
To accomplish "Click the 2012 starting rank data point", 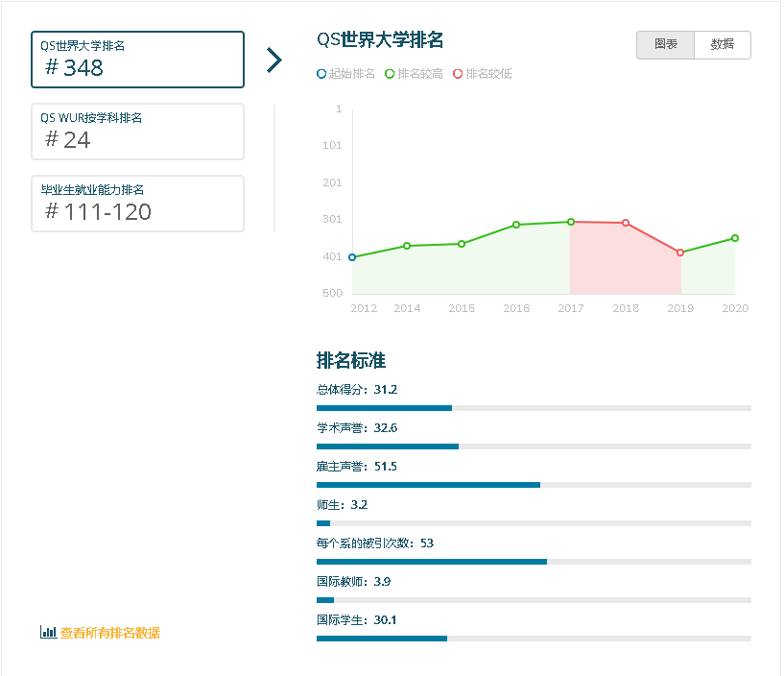I will tap(352, 256).
